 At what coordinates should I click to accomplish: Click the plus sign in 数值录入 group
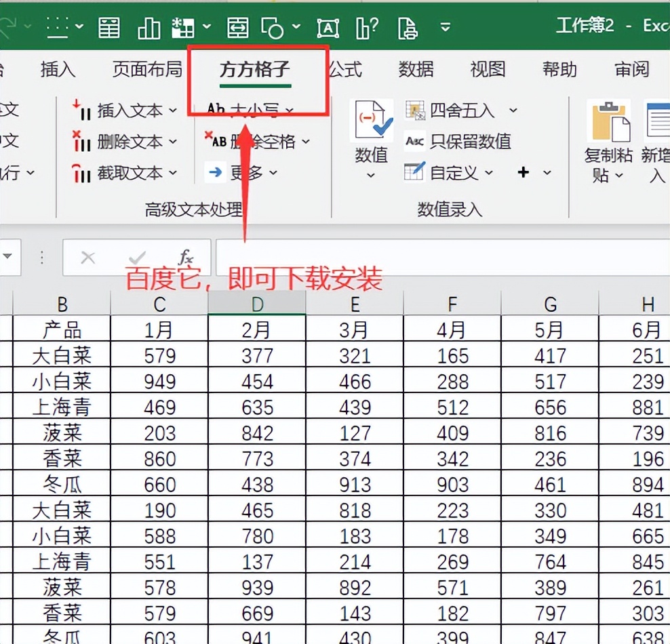(x=524, y=172)
